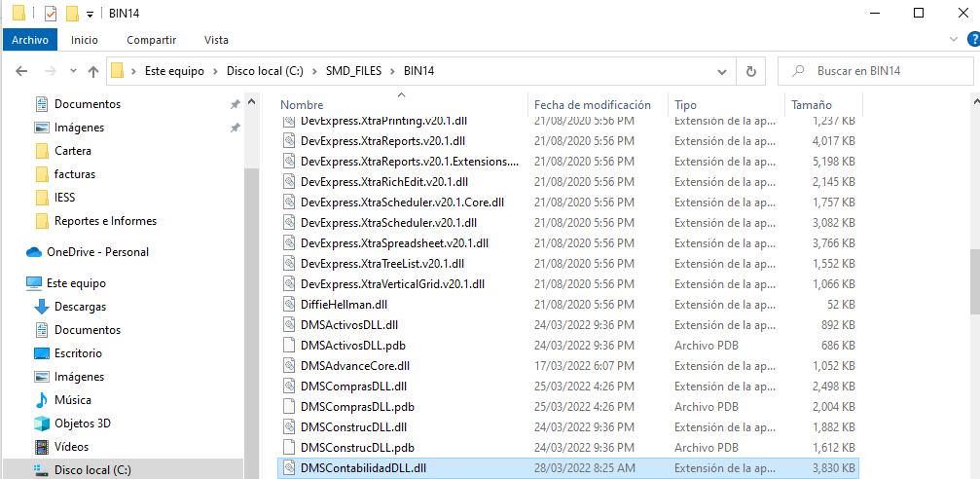Refresh the BIN14 folder view
The width and height of the screenshot is (980, 479).
[x=751, y=71]
